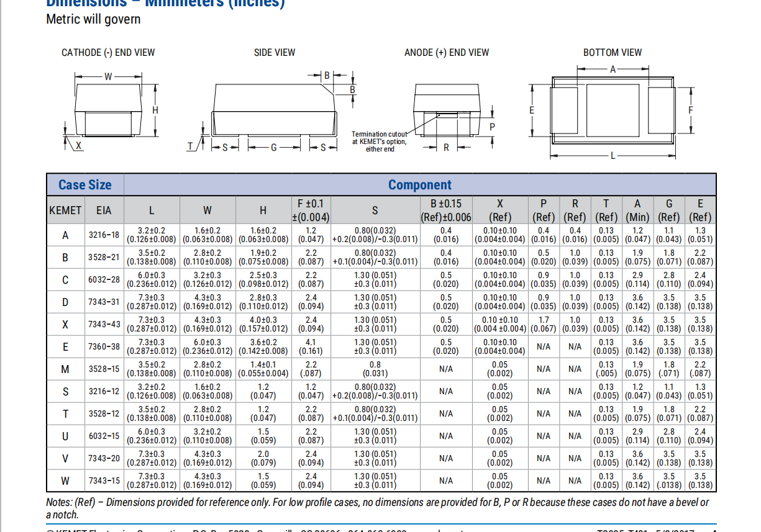Click the 'F ±0.1 ±(0.004)' column header
Image resolution: width=761 pixels, height=532 pixels.
[x=311, y=210]
